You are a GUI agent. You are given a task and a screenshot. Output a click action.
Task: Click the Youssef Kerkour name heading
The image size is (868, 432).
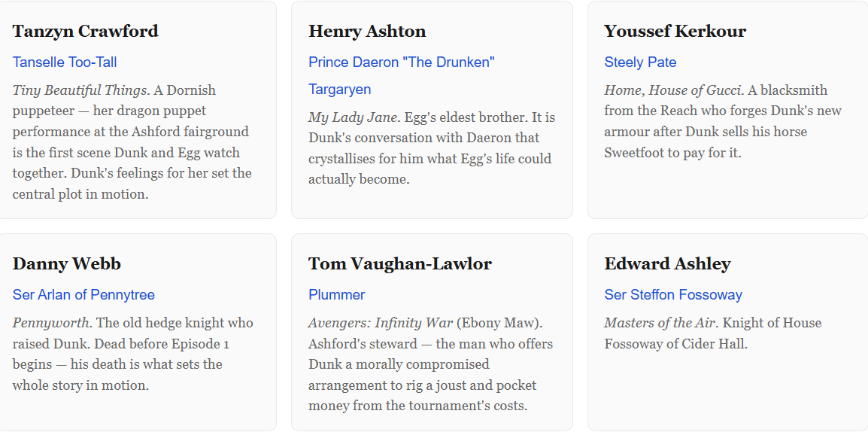point(675,32)
